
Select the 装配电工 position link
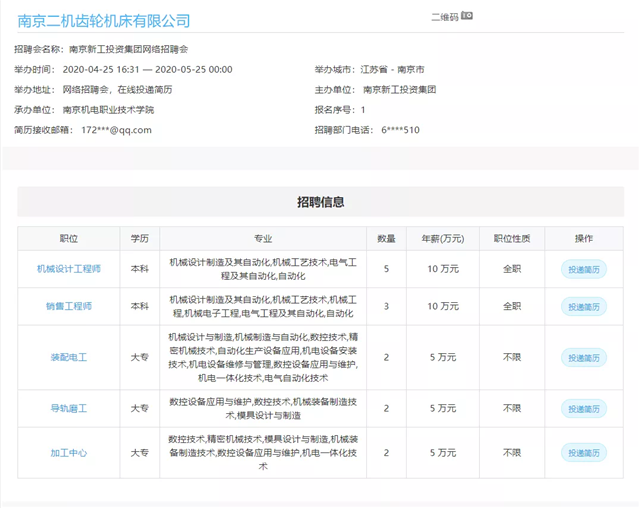click(x=69, y=357)
